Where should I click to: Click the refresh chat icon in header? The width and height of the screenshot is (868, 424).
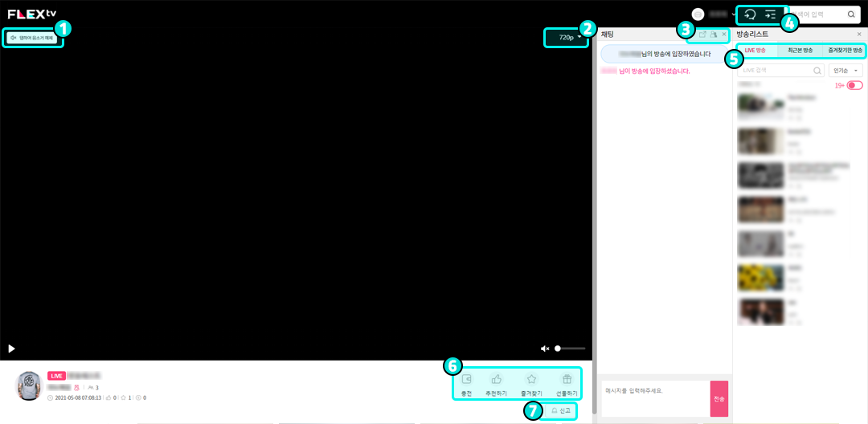point(751,14)
